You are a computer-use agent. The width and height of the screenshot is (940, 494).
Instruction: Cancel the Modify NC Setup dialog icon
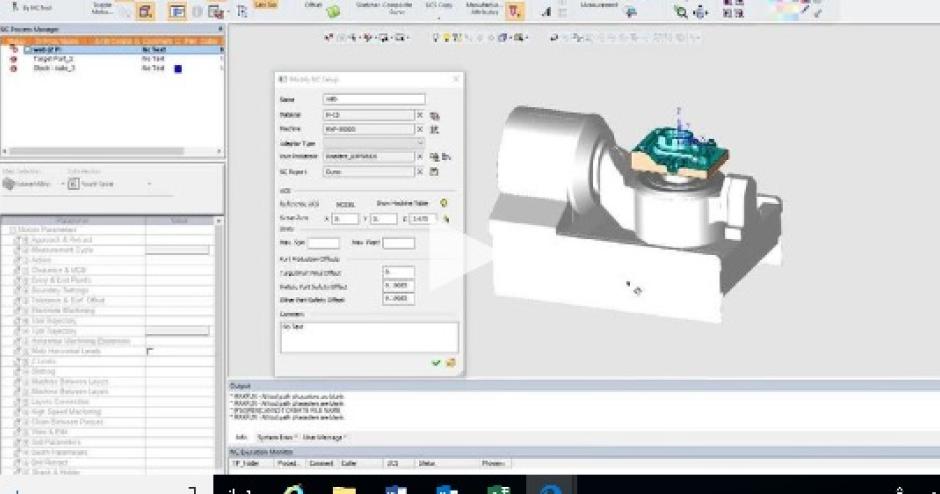pos(450,362)
